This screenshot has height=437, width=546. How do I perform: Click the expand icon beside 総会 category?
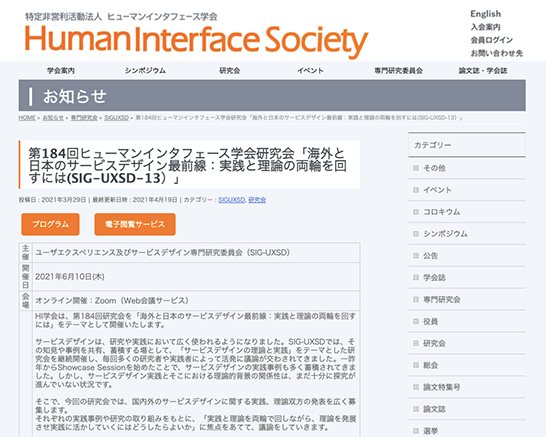(x=416, y=365)
